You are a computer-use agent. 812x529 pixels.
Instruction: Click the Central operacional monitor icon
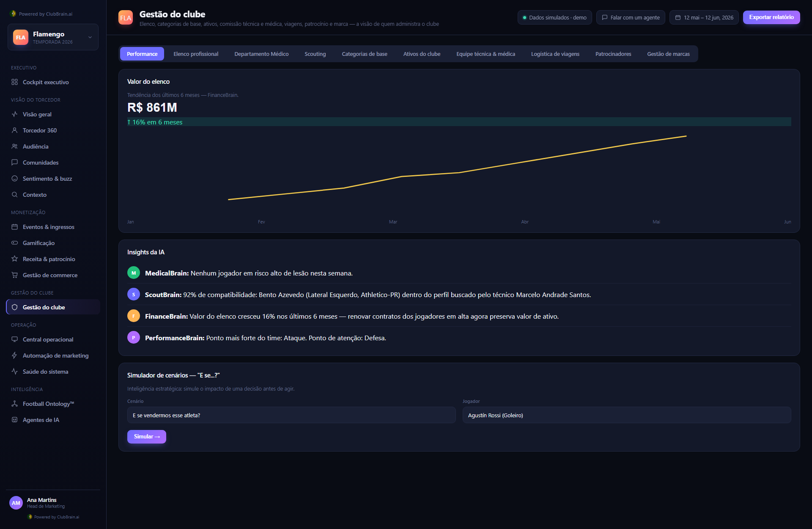[14, 339]
